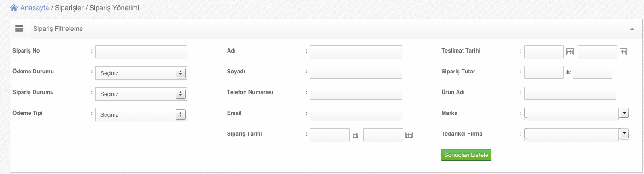Go to the Anasayfa breadcrumb link
Image resolution: width=644 pixels, height=174 pixels.
(35, 8)
